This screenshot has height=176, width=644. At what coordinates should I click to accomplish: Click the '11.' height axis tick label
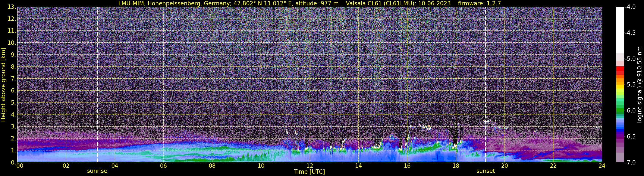(12, 31)
